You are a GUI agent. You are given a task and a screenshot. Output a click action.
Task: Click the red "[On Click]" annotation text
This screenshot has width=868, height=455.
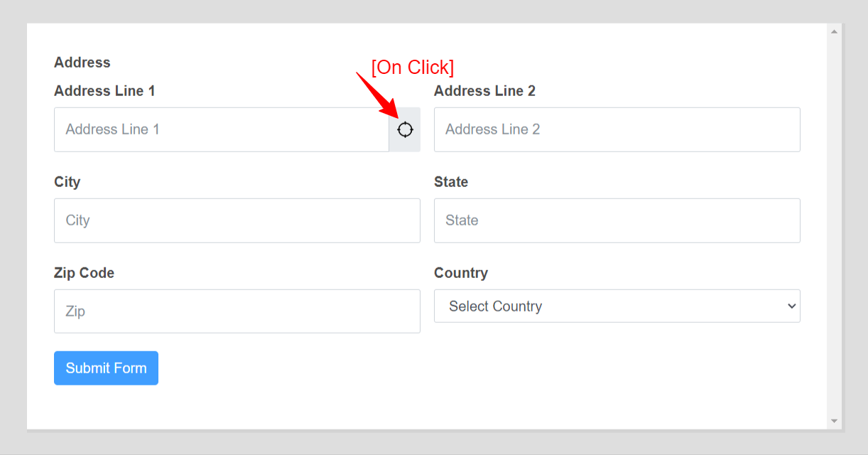[x=412, y=68]
